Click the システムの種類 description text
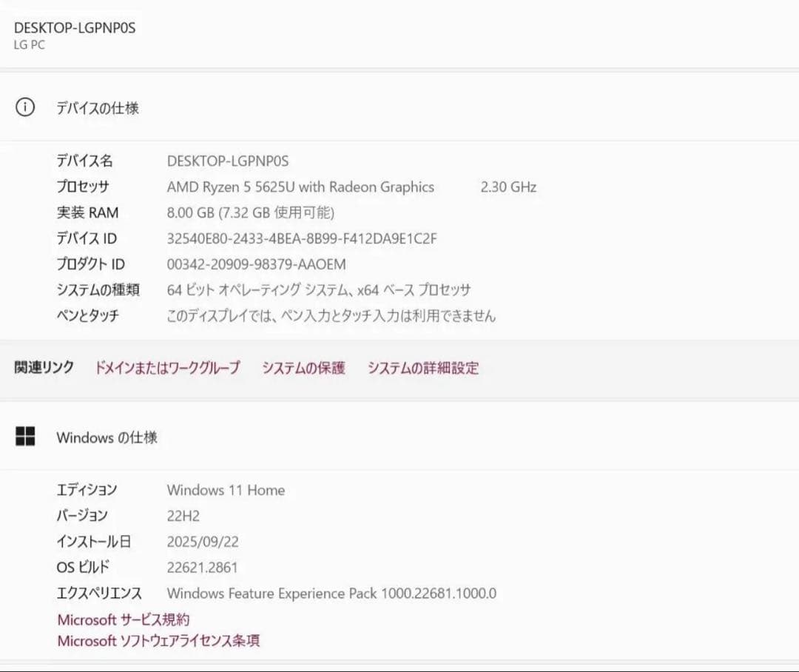 [318, 290]
